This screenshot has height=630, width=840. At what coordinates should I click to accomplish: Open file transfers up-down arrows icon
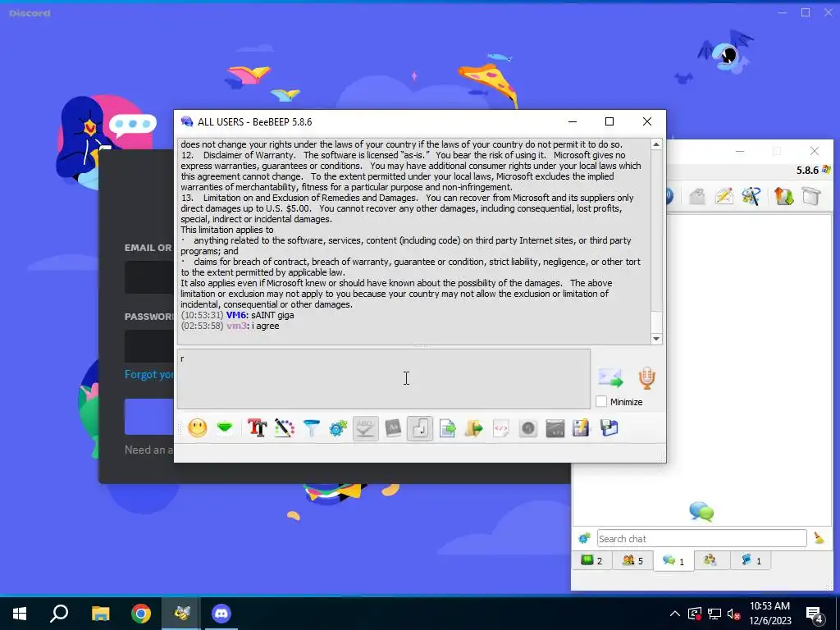[783, 196]
